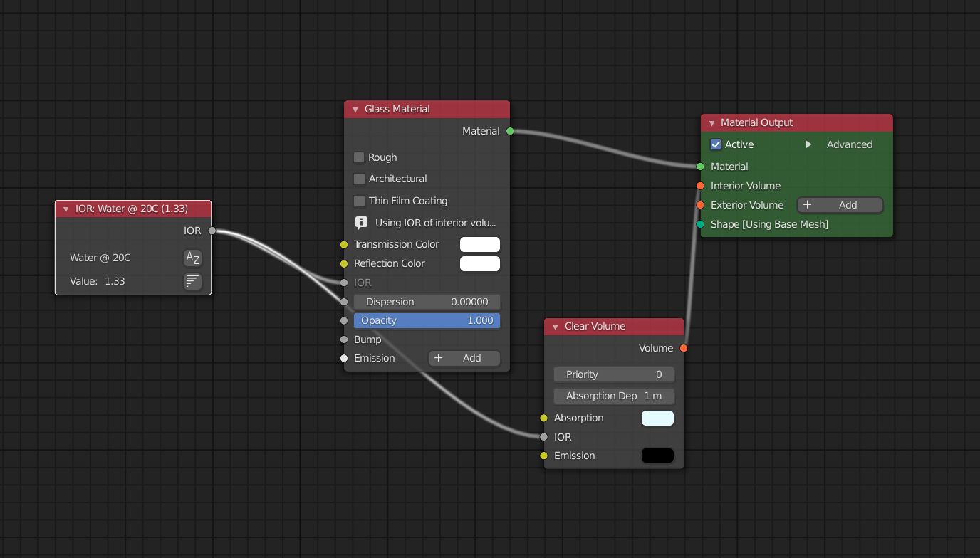Click the A-Z sort icon beside Water @ 20C

(192, 258)
